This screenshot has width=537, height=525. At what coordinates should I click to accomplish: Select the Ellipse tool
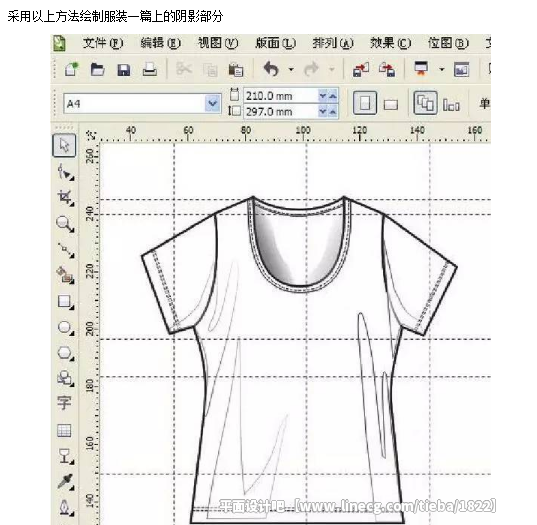click(x=65, y=328)
